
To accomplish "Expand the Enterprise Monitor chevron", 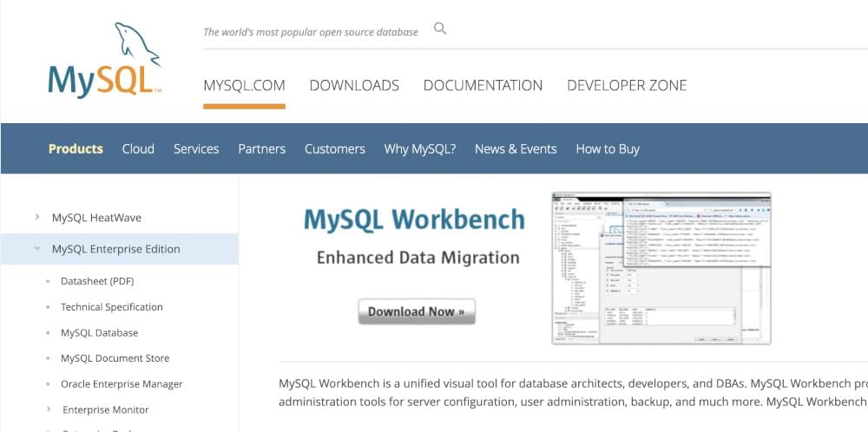I will click(x=49, y=409).
